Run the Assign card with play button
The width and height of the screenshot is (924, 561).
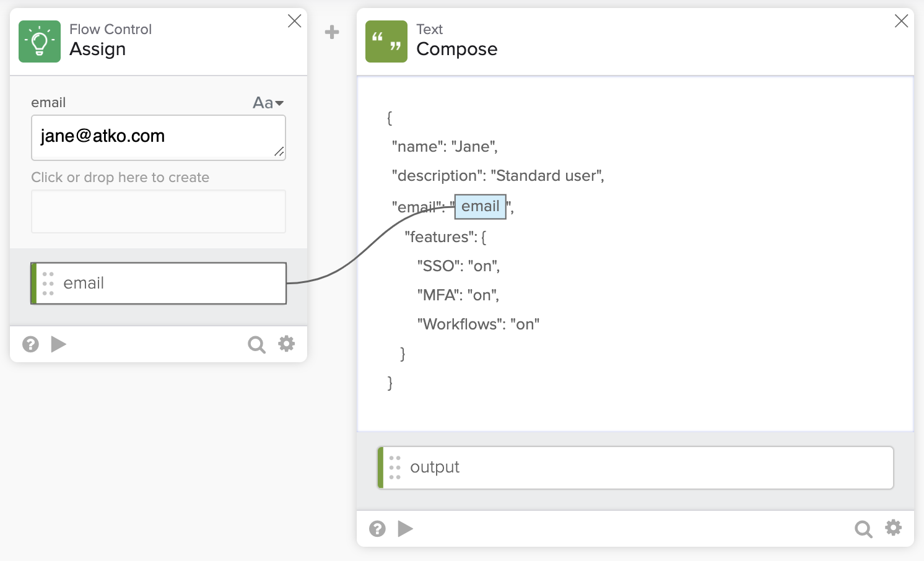pyautogui.click(x=59, y=344)
